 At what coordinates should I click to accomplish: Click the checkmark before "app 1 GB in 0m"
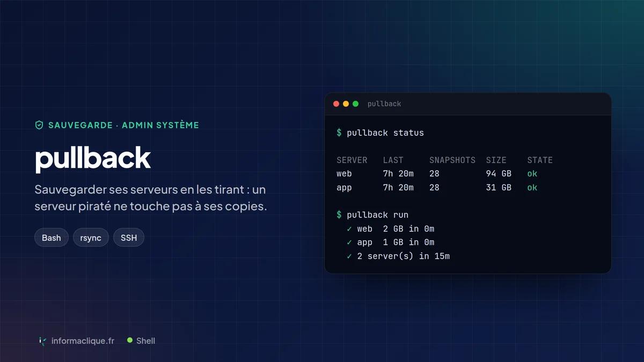349,242
